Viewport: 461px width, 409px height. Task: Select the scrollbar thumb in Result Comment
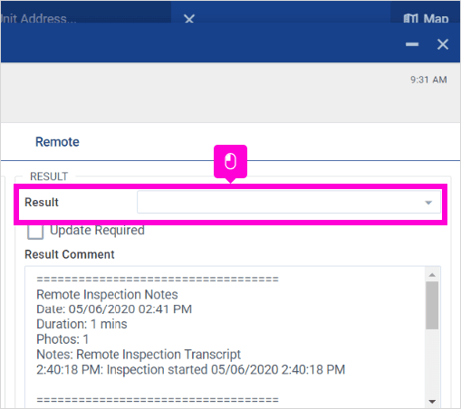point(432,305)
